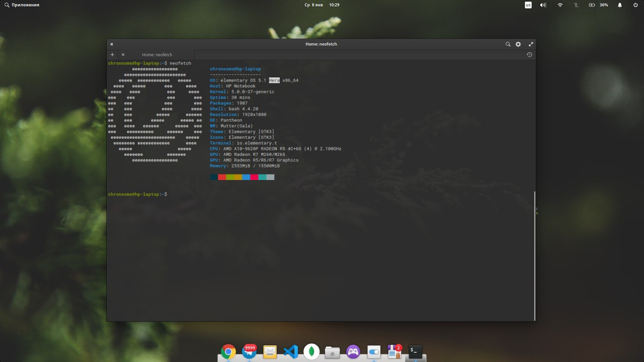The height and width of the screenshot is (362, 644).
Task: Open the date and time indicator
Action: click(x=322, y=5)
